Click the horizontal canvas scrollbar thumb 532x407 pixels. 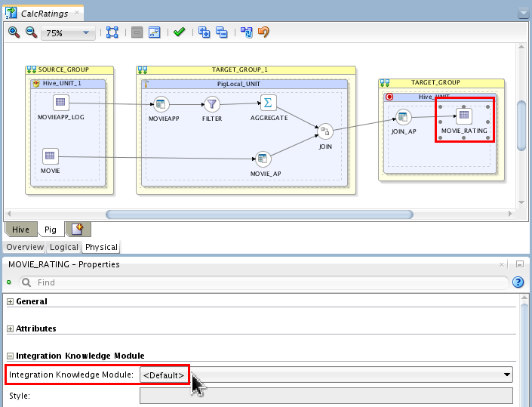pyautogui.click(x=260, y=214)
